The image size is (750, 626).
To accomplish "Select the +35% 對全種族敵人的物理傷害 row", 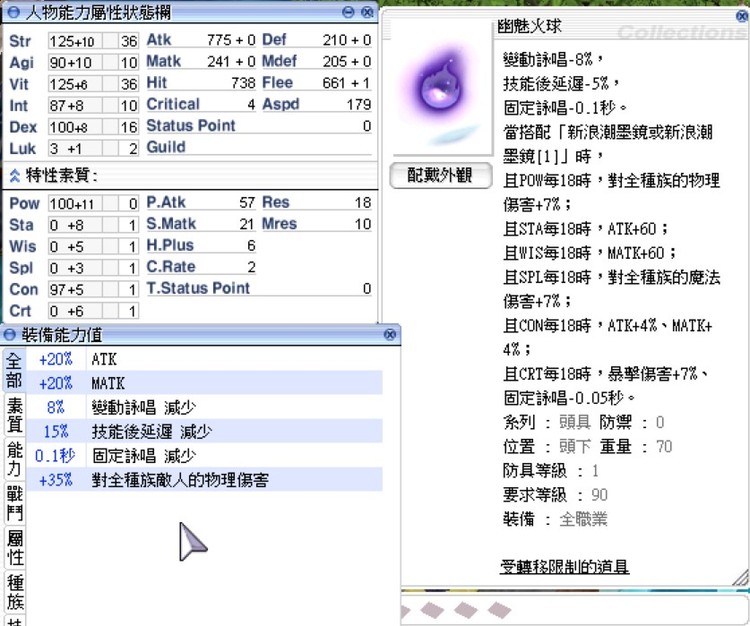I will tap(204, 480).
